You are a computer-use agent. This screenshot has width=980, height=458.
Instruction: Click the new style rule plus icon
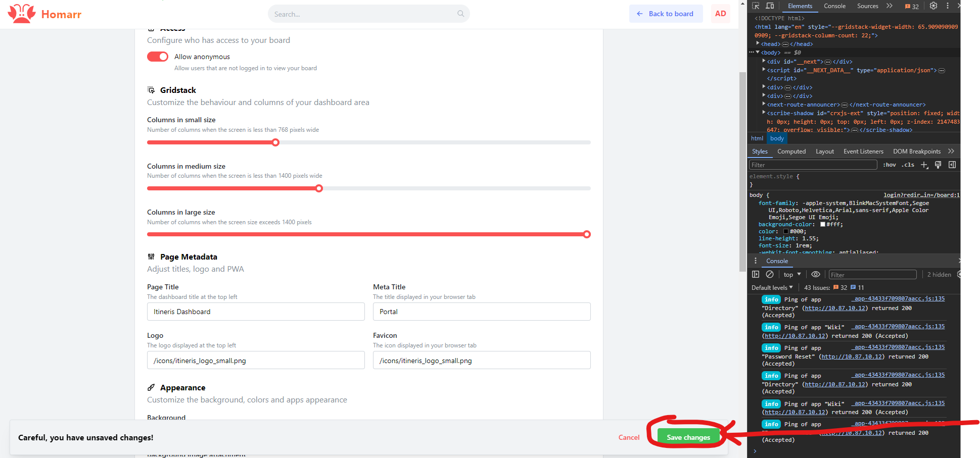(x=924, y=165)
